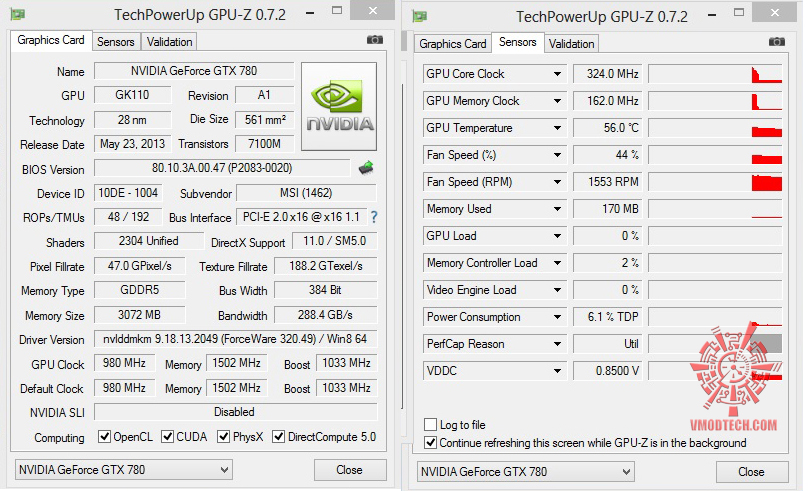Screen dimensions: 808x491
Task: Click the camera screenshot icon in the Sensors window
Action: 777,42
